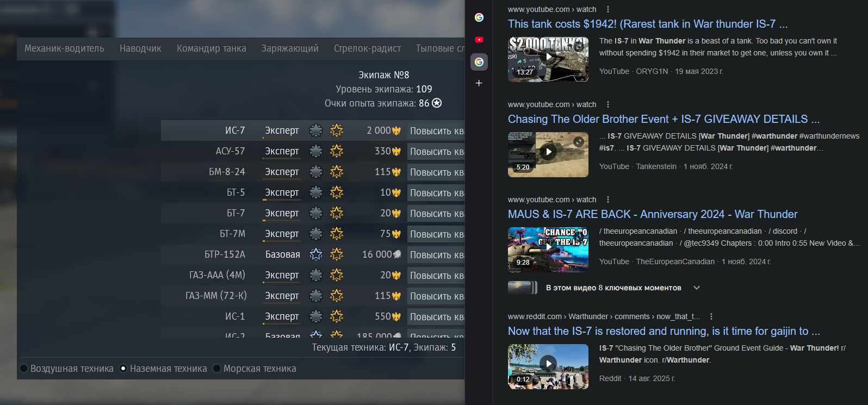Click the blue star icon in БТР-152А row

click(x=316, y=254)
